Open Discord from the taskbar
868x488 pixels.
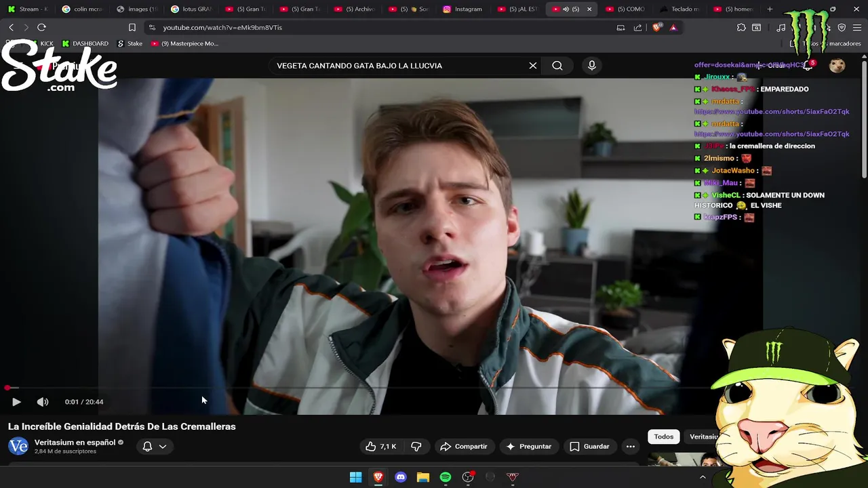400,477
